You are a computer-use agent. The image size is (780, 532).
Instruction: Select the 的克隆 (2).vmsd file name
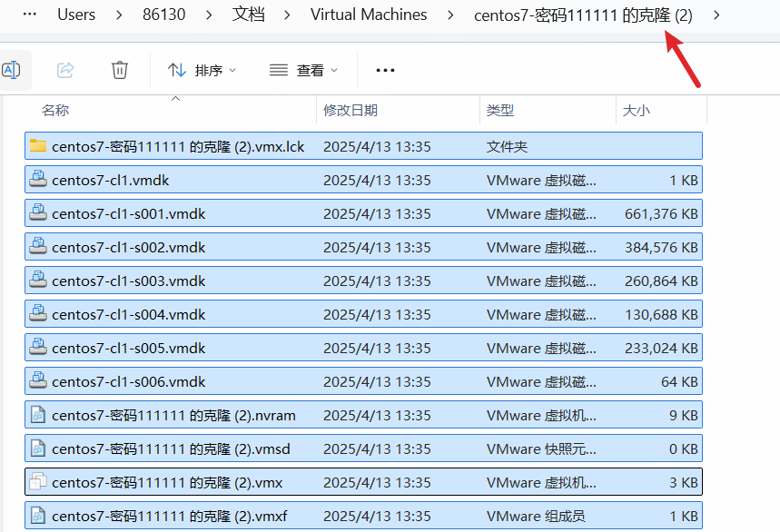coord(171,449)
